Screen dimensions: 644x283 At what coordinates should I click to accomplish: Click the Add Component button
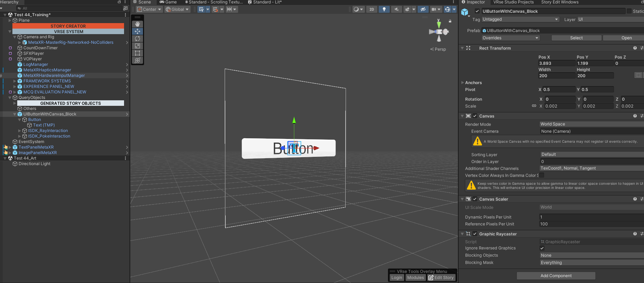coord(556,276)
